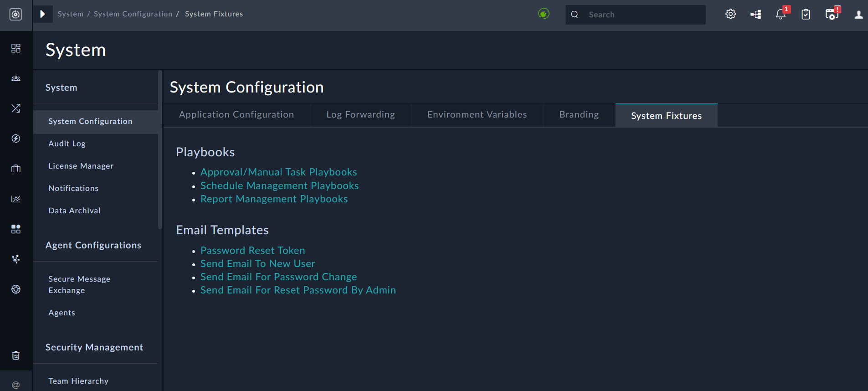This screenshot has width=868, height=391.
Task: Click the global Search field
Action: tap(642, 15)
